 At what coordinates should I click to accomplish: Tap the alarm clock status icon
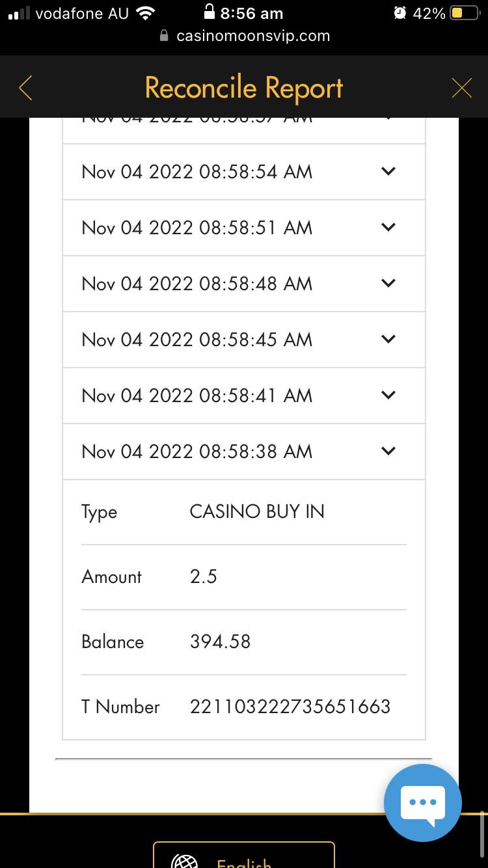(x=400, y=13)
